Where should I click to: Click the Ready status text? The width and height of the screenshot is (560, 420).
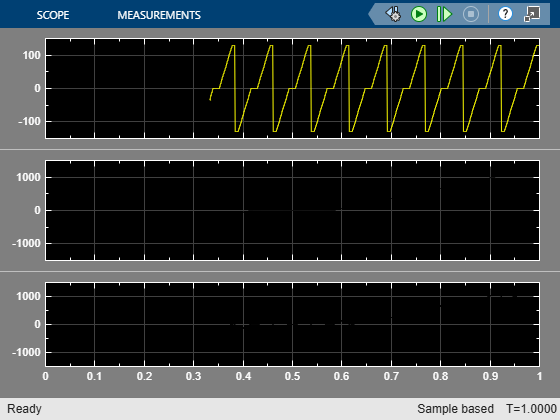click(24, 409)
